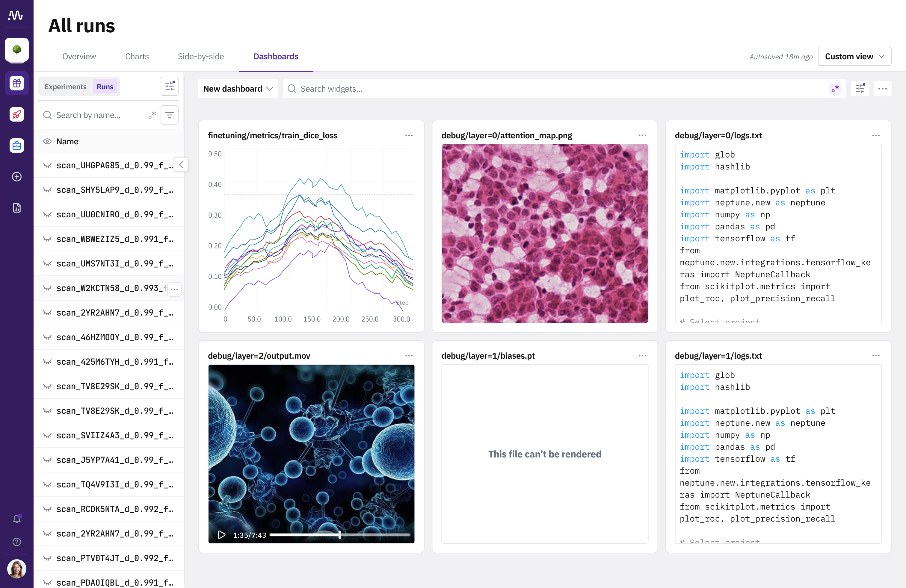Open output.mov widget options menu
Viewport: 906px width, 588px height.
(409, 355)
